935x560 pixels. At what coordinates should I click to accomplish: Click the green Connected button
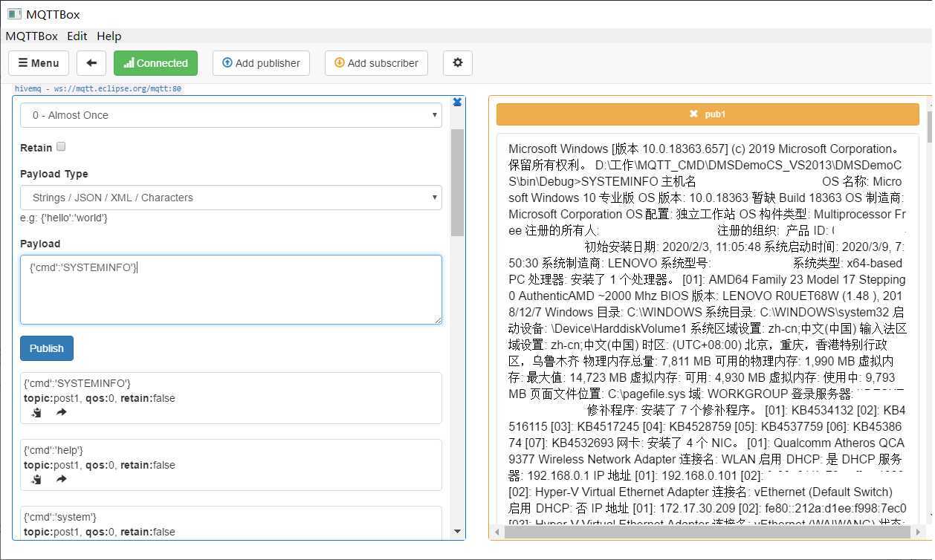point(155,63)
